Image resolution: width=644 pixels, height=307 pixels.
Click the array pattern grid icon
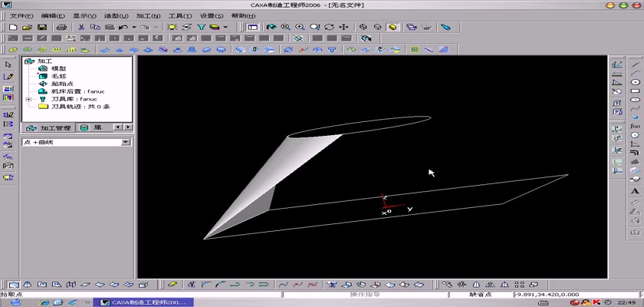point(520,284)
